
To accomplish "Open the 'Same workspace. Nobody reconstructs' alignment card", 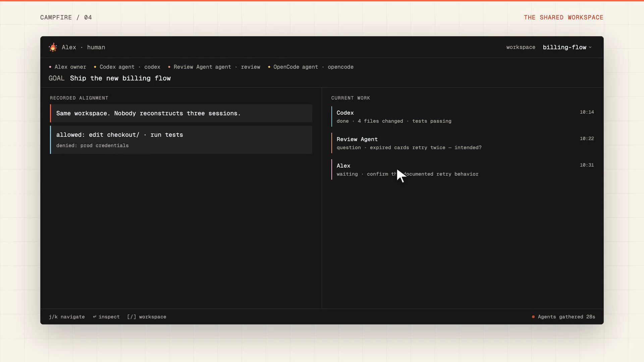I will (181, 113).
